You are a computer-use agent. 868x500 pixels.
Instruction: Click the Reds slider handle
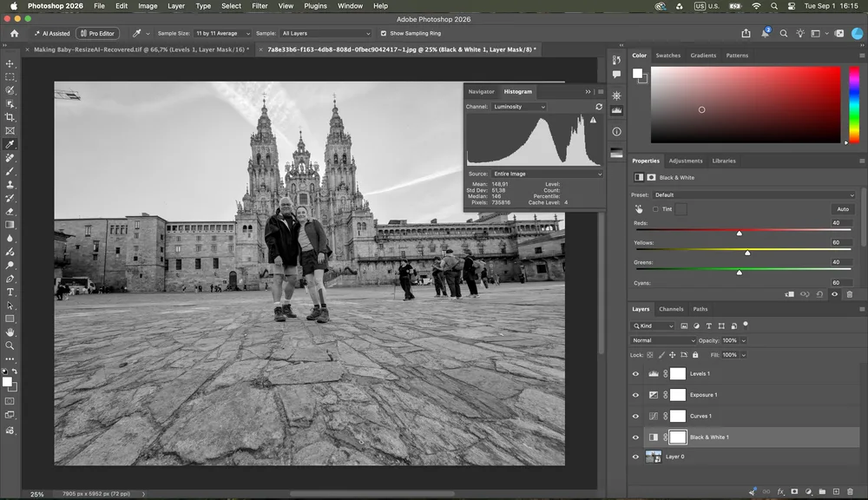click(x=739, y=234)
